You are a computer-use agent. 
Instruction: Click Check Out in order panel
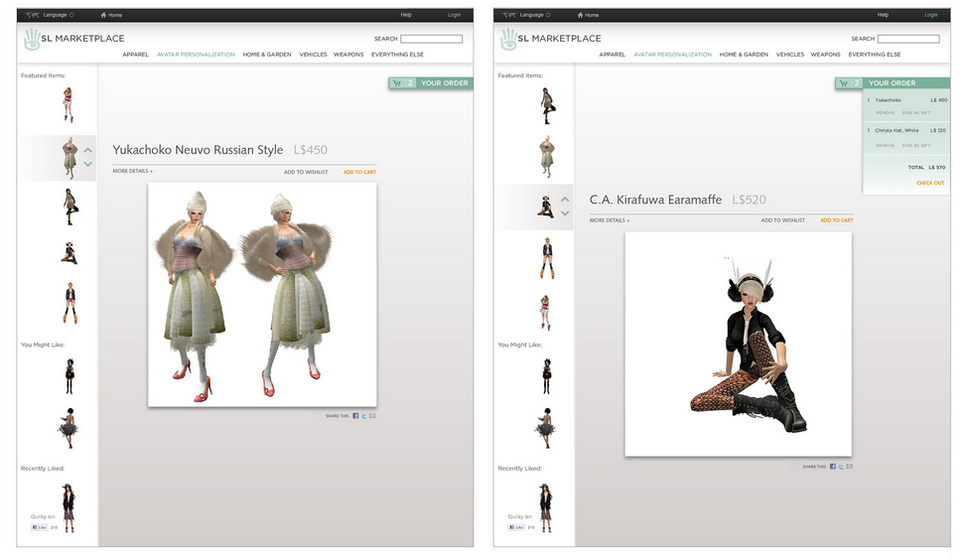(x=930, y=183)
